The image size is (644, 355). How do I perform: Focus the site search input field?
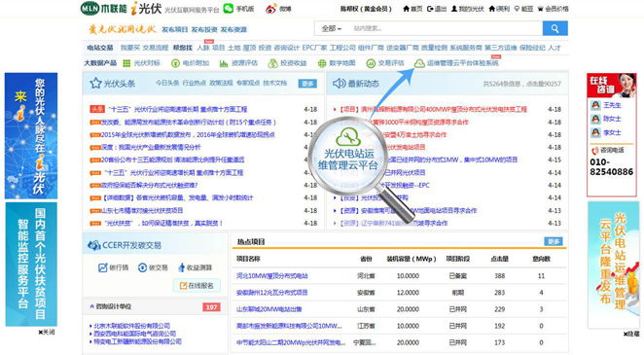(446, 28)
